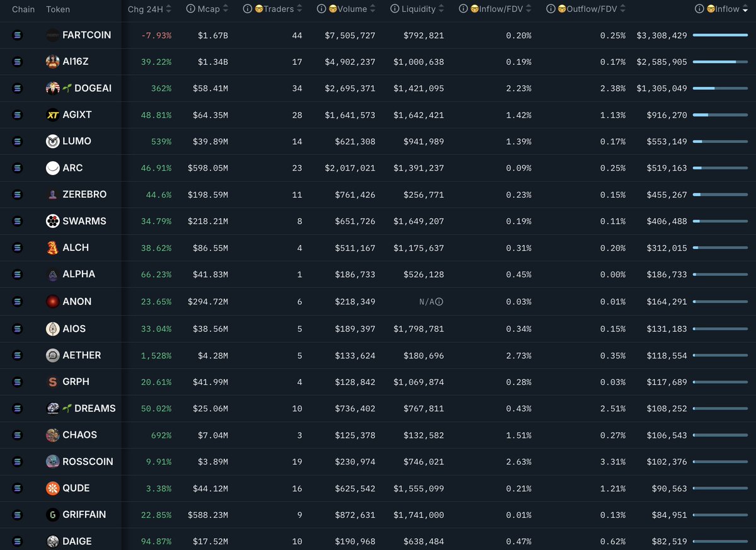The image size is (756, 550).
Task: Click the DOGEAI token logo
Action: [x=53, y=88]
